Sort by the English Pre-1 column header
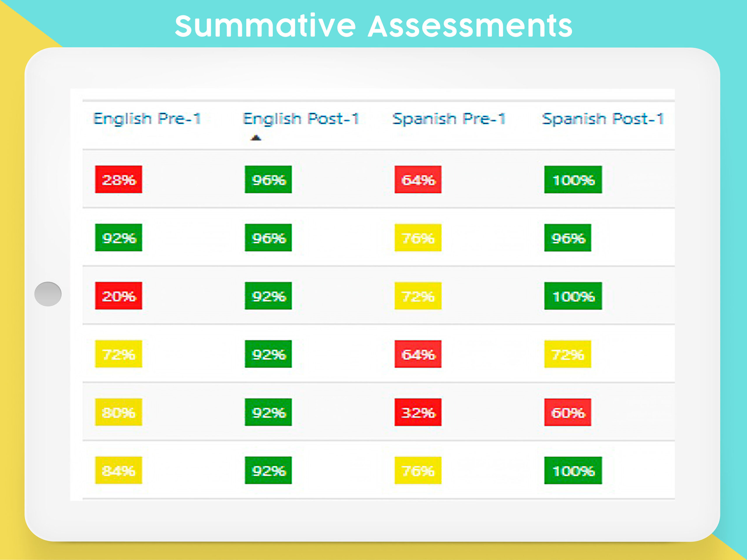 click(x=147, y=119)
